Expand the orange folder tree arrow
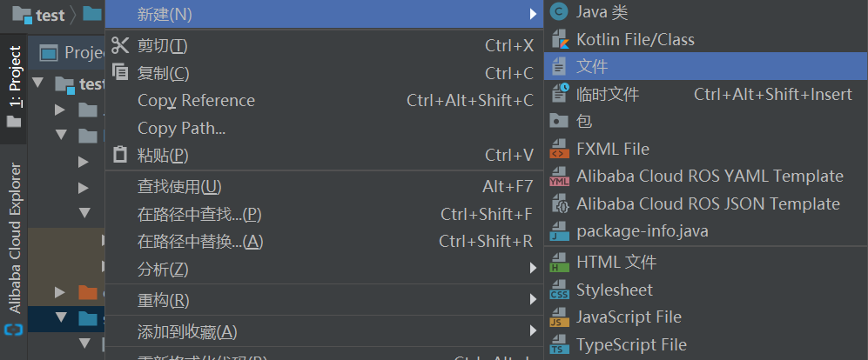 (60, 291)
